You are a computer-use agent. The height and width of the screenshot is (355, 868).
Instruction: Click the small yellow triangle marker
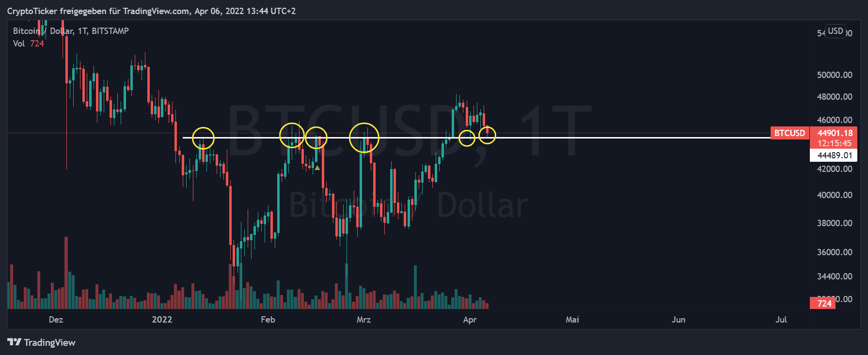[317, 168]
